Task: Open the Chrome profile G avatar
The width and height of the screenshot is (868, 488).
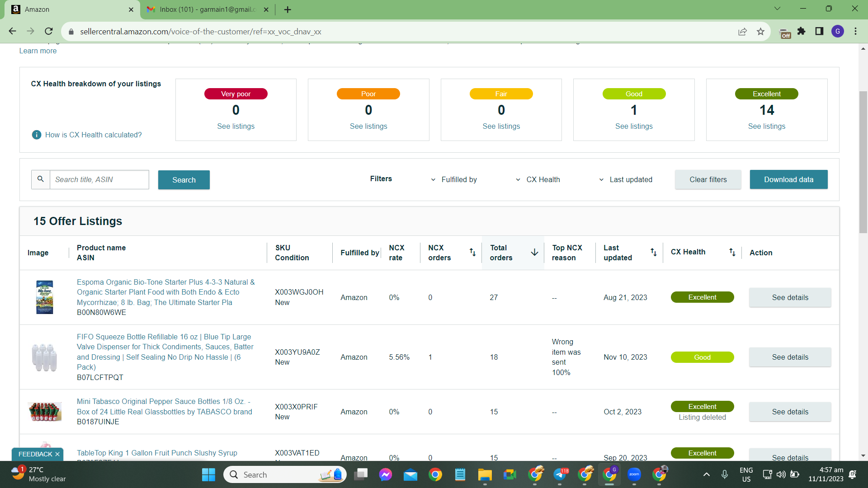Action: click(x=838, y=31)
